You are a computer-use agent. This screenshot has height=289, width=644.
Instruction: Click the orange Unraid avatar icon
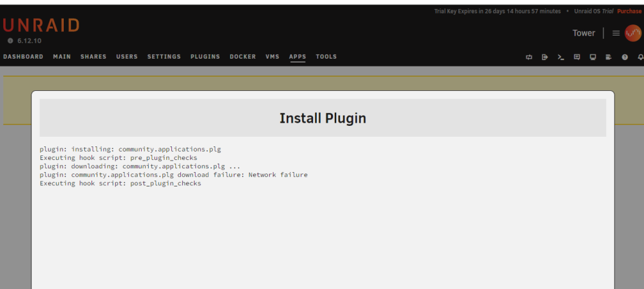pyautogui.click(x=633, y=33)
